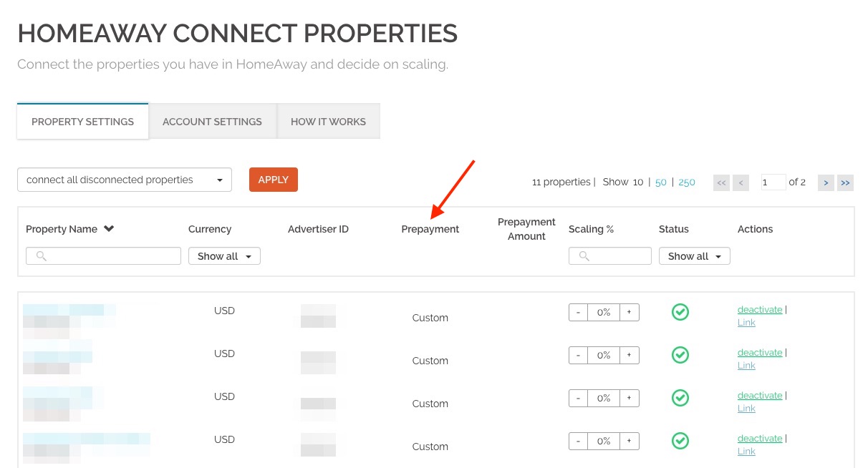The width and height of the screenshot is (868, 468).
Task: Increase scaling with plus in the fourth row
Action: coord(630,442)
